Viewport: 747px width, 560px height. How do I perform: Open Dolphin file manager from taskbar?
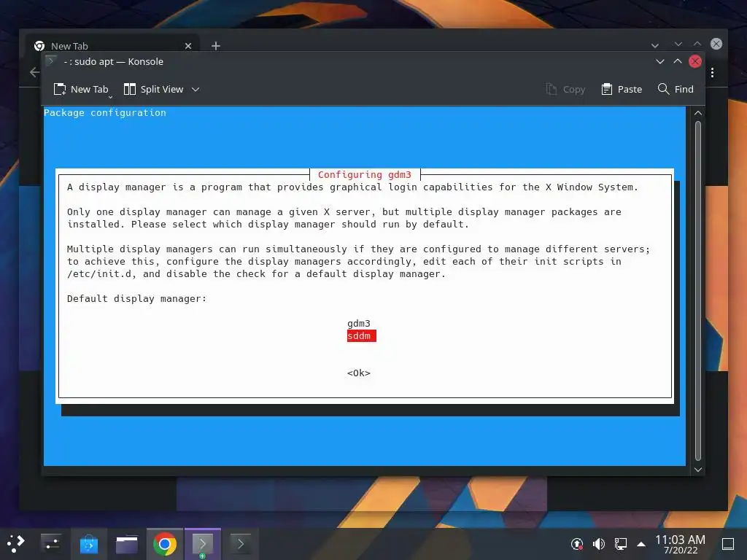tap(127, 544)
